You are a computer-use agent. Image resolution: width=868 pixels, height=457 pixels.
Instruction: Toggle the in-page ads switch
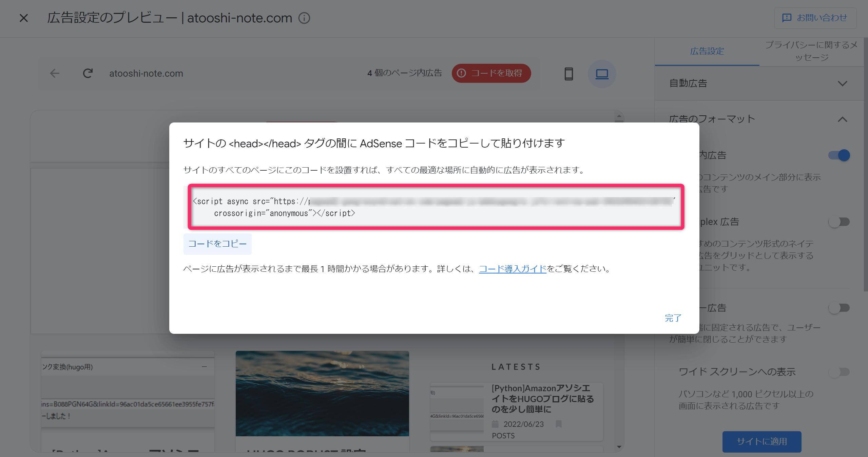point(839,155)
